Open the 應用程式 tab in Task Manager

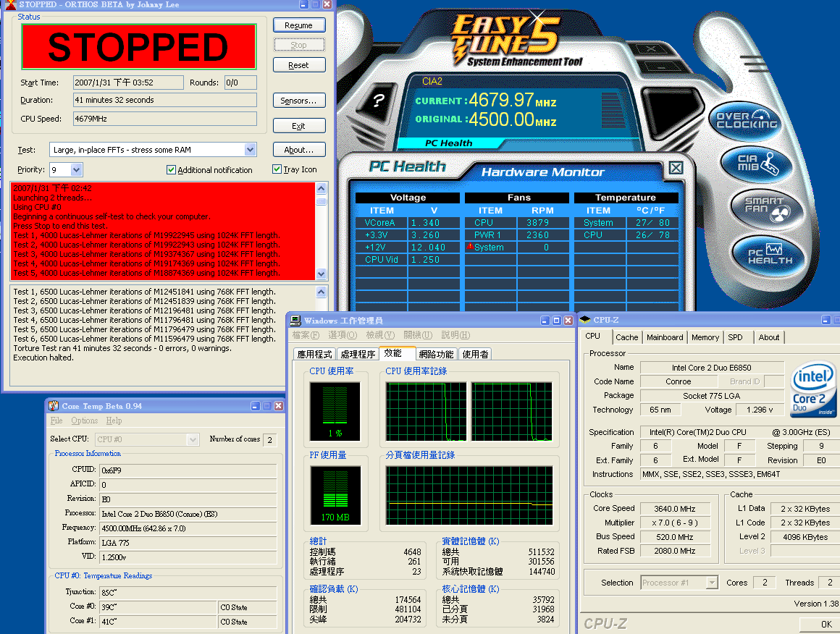coord(315,354)
